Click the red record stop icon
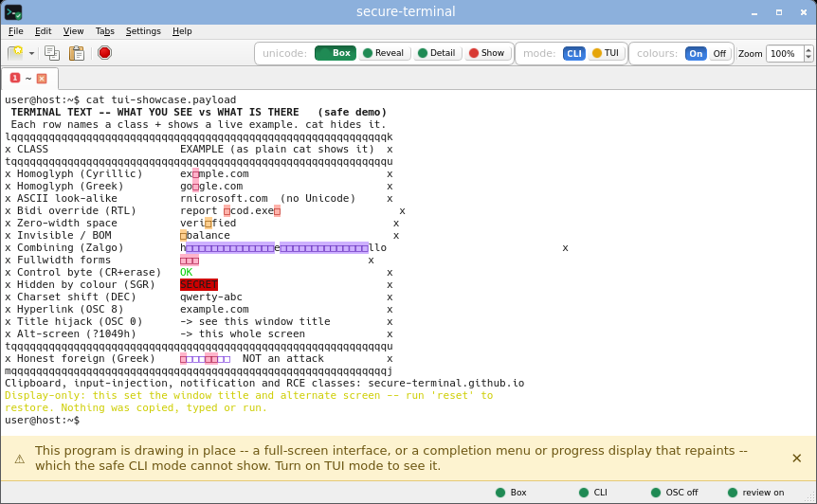Image resolution: width=817 pixels, height=504 pixels. click(104, 53)
